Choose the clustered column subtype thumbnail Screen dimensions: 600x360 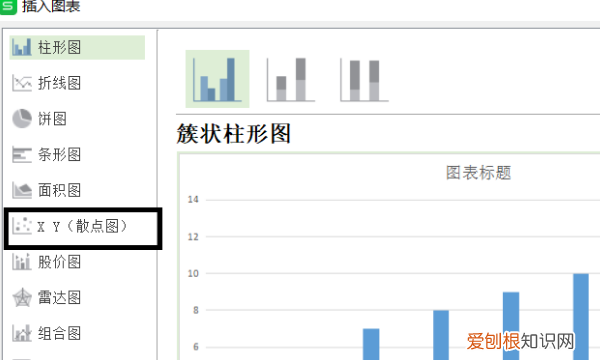point(217,79)
